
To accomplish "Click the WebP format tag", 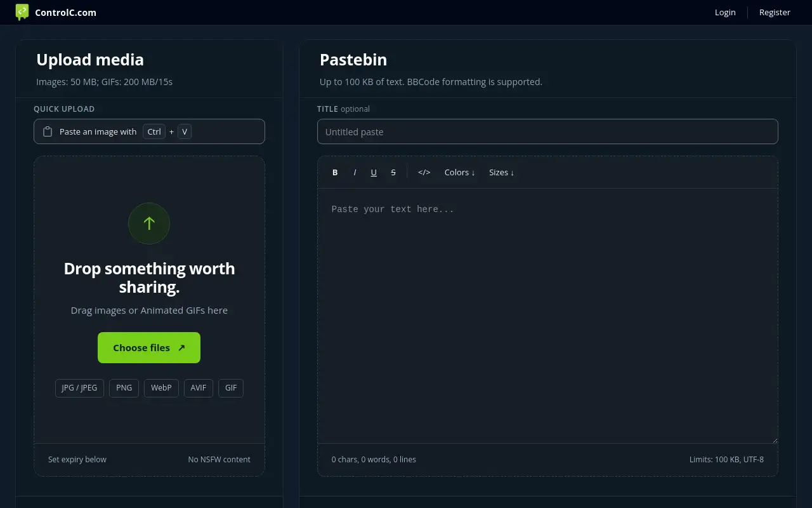I will point(161,388).
